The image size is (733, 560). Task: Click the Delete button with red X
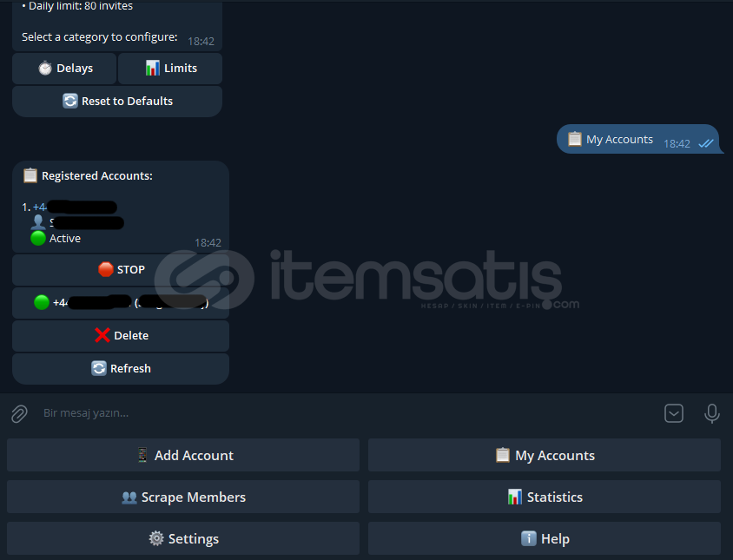(121, 336)
